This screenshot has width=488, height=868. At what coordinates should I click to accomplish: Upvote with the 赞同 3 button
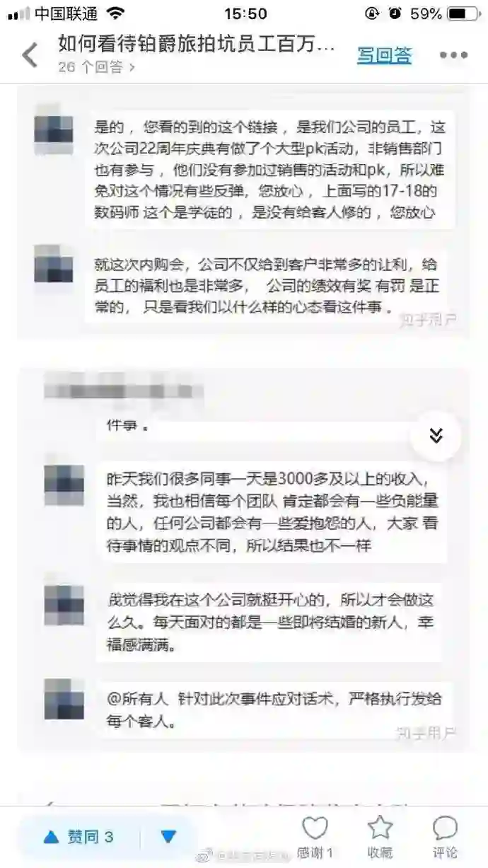[79, 837]
